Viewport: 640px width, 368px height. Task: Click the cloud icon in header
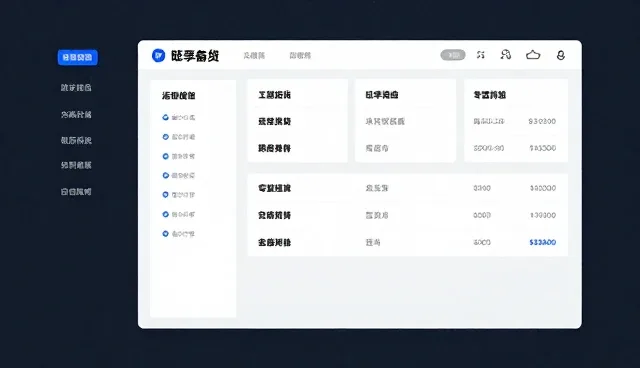pos(533,55)
